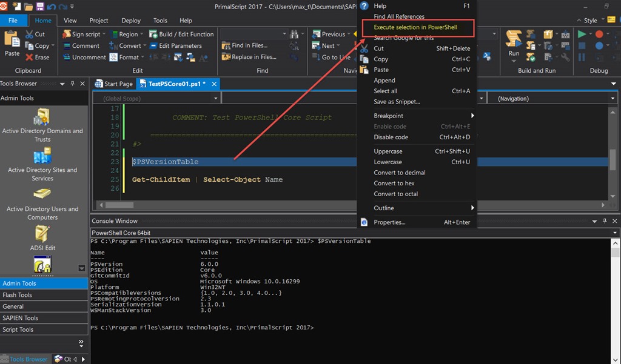Open Active Directory Domains and Trusts tool

42,125
